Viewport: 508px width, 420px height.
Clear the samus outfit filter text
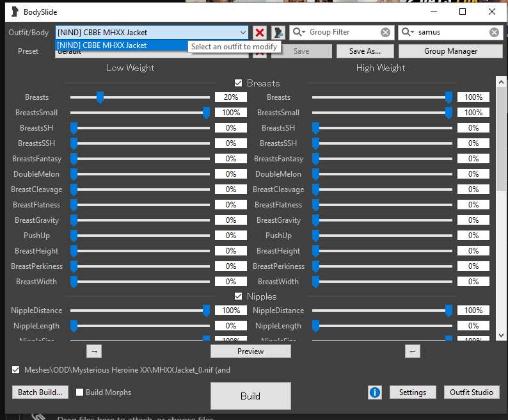[494, 33]
